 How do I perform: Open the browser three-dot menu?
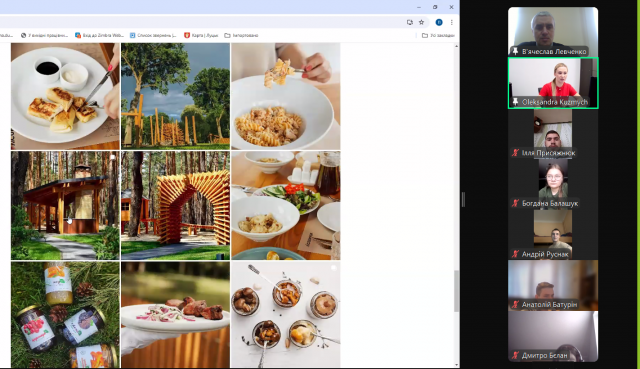click(x=451, y=22)
